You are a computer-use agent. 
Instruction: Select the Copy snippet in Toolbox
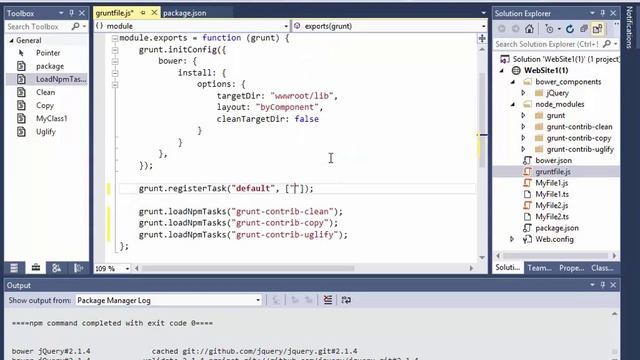pos(44,105)
